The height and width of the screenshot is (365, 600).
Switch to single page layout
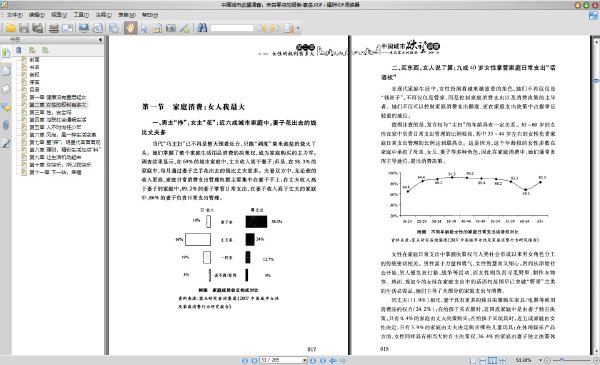(x=473, y=360)
